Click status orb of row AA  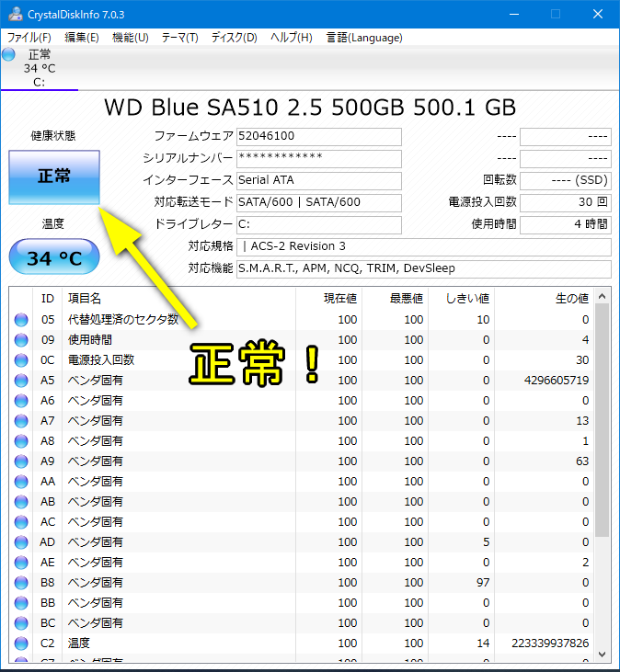[x=21, y=482]
